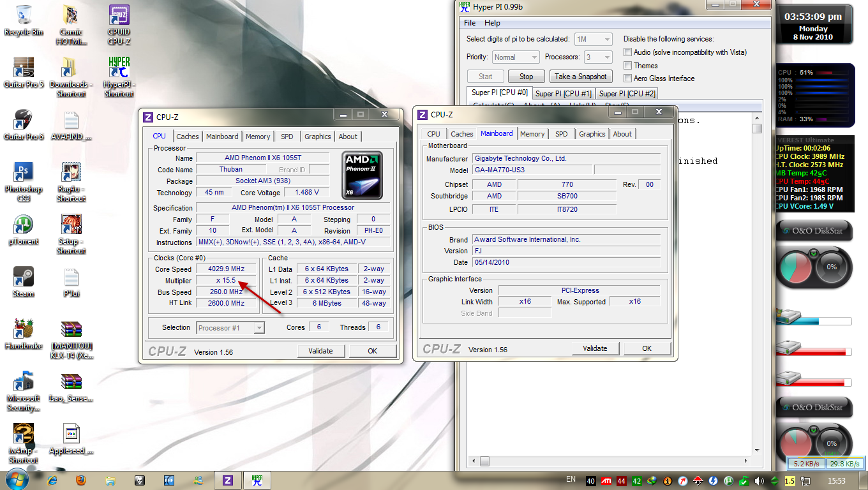
Task: Launch Guitar Pro 6 from the desktop
Action: tap(24, 124)
